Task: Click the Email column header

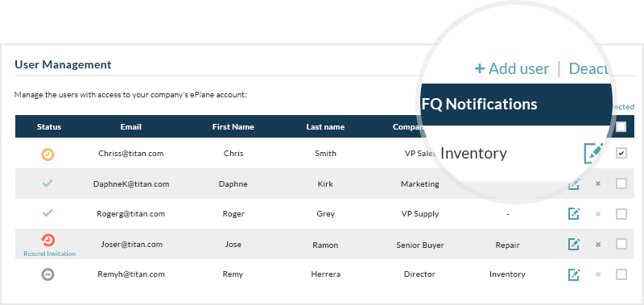Action: tap(131, 127)
